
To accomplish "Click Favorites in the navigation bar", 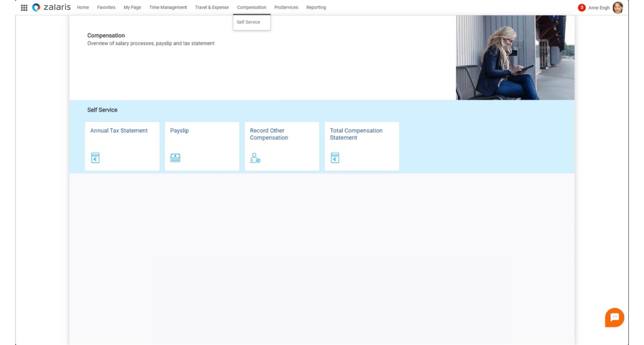I will [106, 7].
